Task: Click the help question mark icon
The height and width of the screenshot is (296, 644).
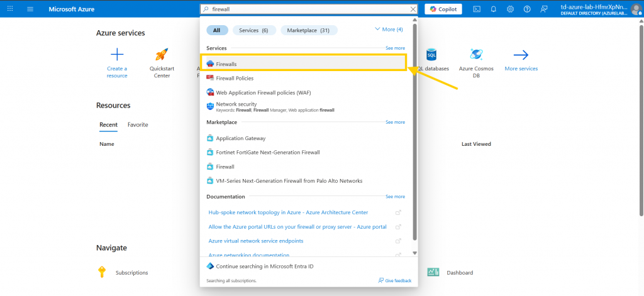Action: tap(526, 9)
